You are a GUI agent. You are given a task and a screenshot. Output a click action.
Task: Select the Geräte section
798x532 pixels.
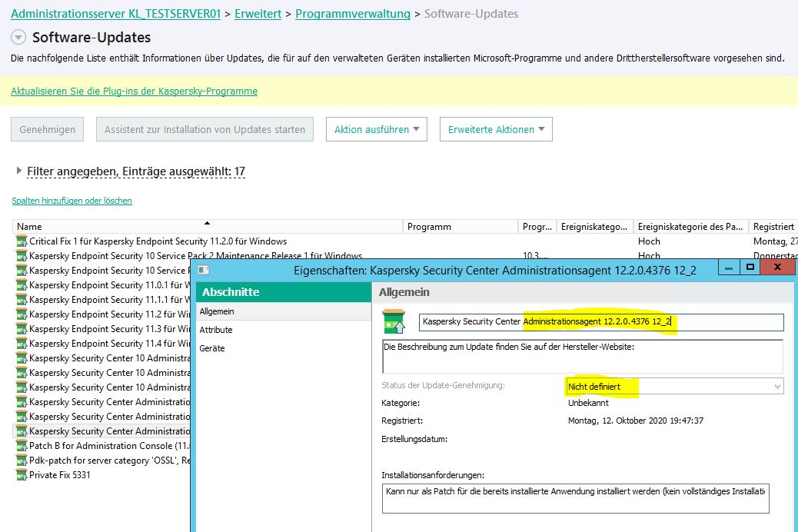tap(212, 348)
